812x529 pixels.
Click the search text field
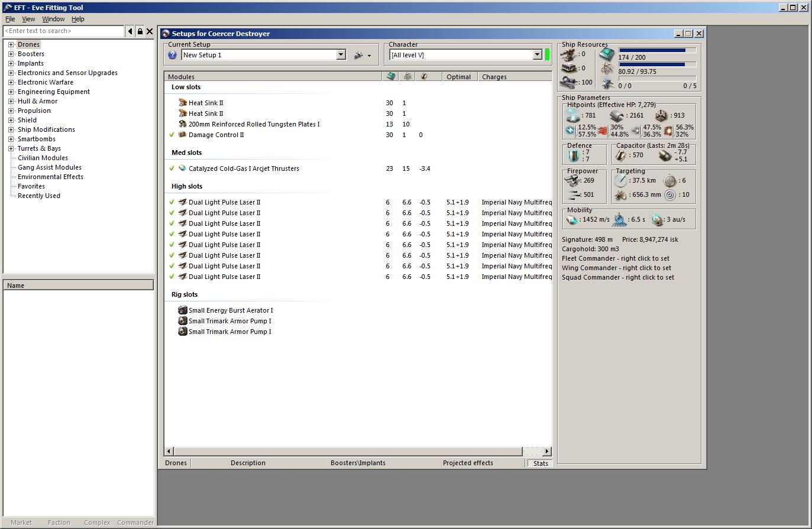pyautogui.click(x=64, y=31)
